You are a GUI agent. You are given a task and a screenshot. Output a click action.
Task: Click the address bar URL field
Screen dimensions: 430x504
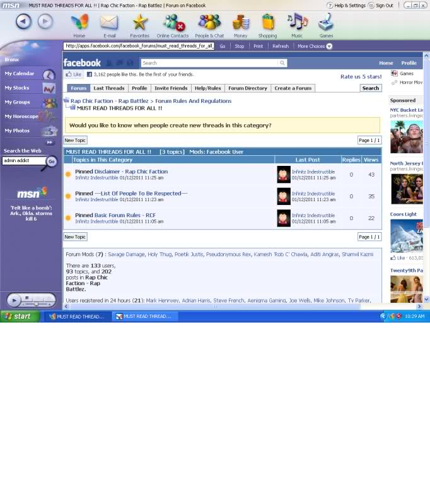click(139, 46)
